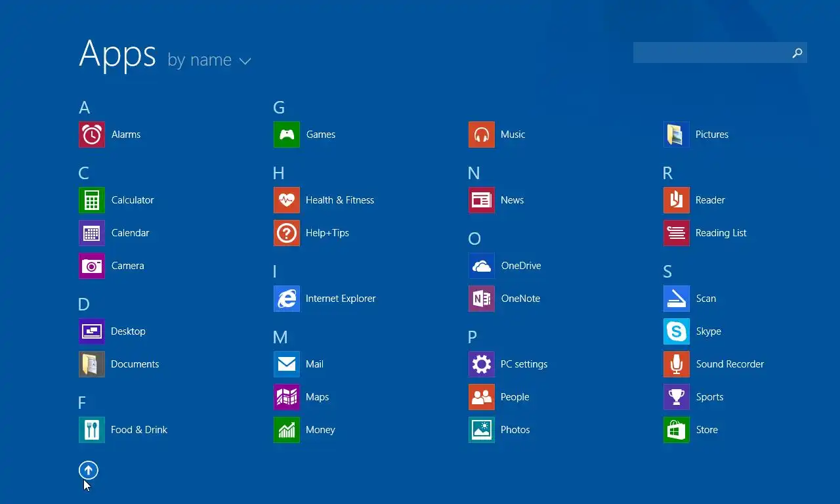Image resolution: width=840 pixels, height=504 pixels.
Task: Click the "Calculator" label text
Action: pyautogui.click(x=133, y=200)
